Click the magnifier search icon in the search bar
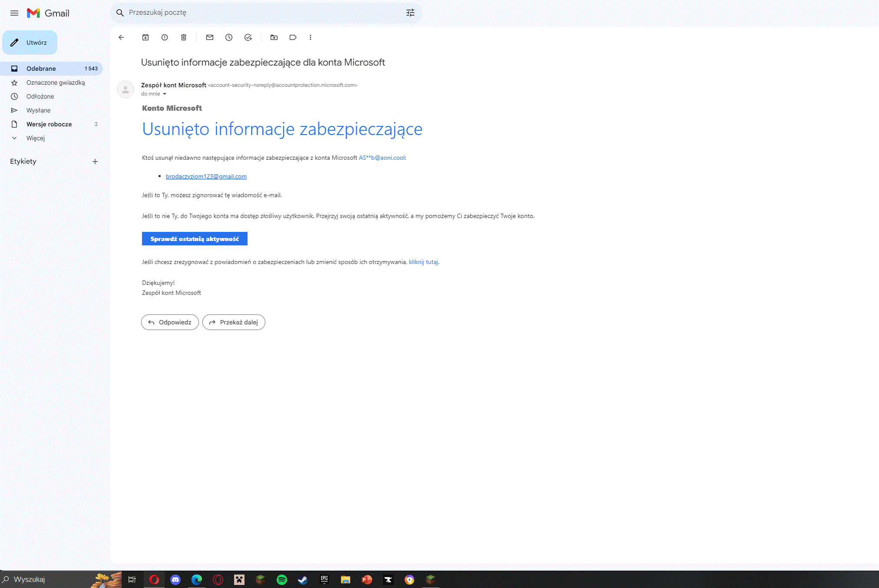 click(120, 13)
